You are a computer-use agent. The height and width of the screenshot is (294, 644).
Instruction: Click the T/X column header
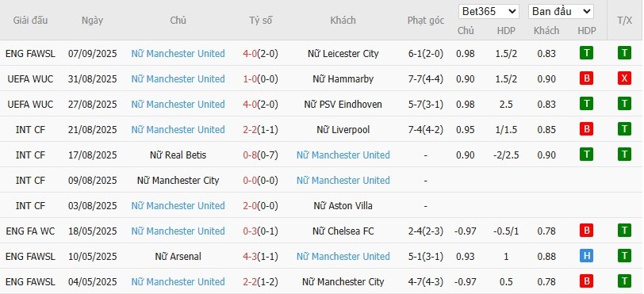point(624,20)
